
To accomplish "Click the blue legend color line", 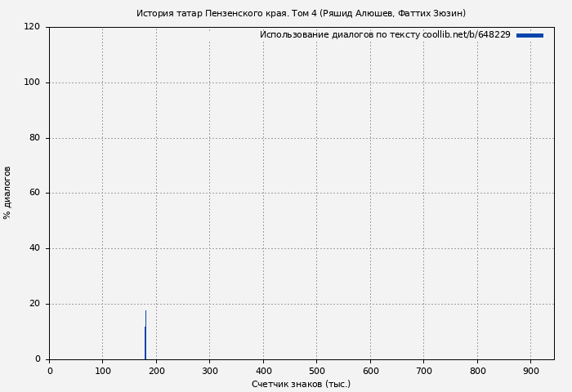I will point(530,35).
